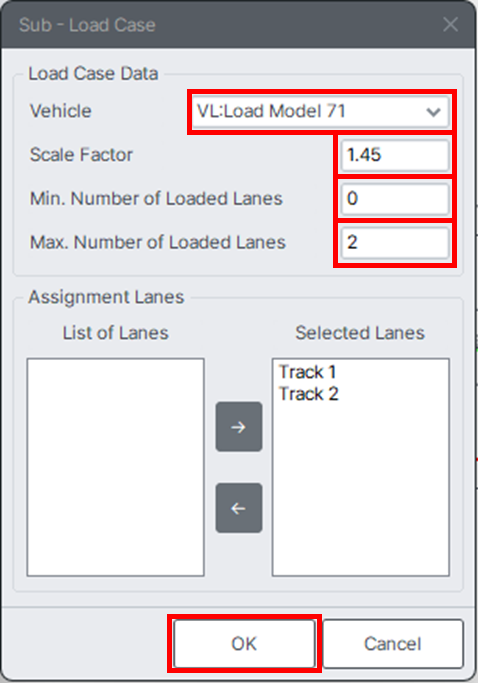Viewport: 478px width, 683px height.
Task: Click the Scale Factor field showing 1.45
Action: 395,155
